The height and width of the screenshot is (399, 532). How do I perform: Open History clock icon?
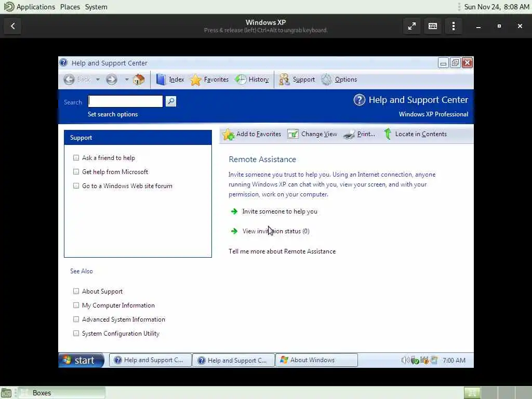tap(241, 79)
